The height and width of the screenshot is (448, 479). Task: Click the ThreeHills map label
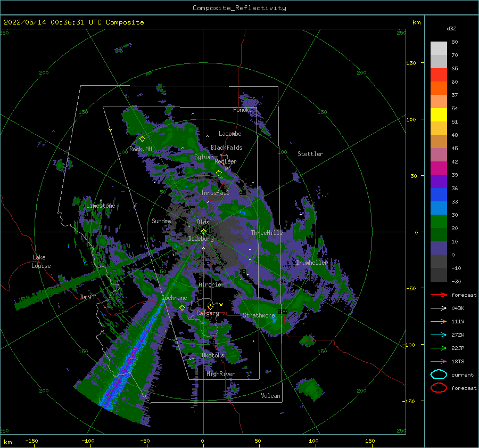click(x=267, y=233)
